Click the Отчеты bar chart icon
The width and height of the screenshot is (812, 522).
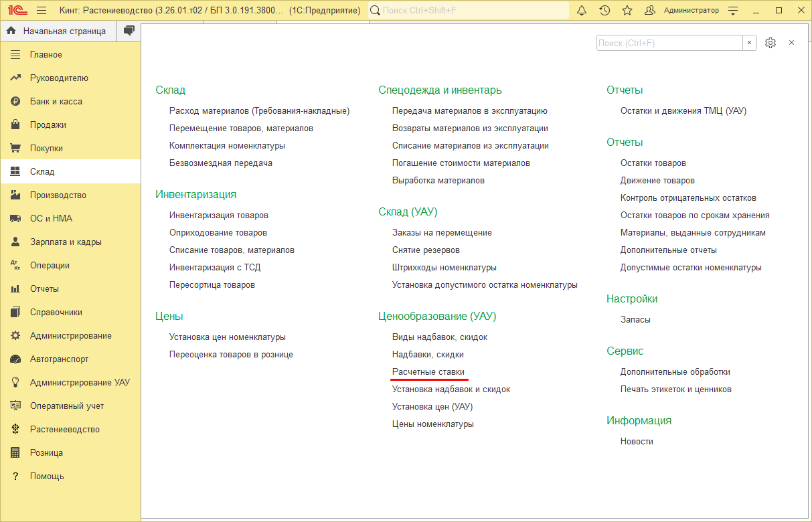15,289
